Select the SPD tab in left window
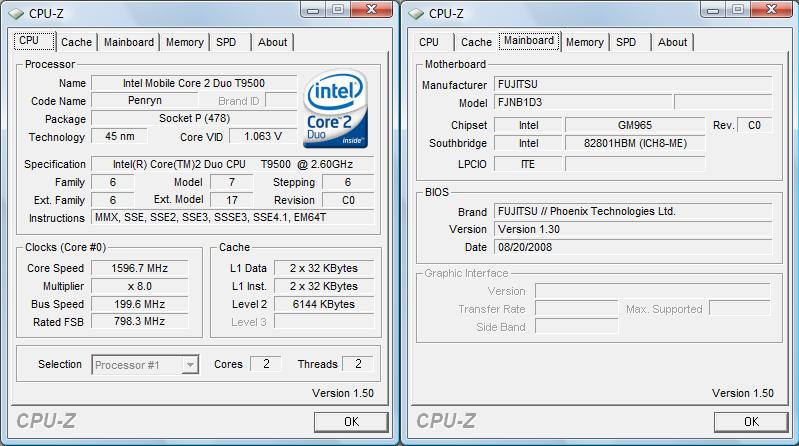Screen dimensions: 799x446 [226, 42]
